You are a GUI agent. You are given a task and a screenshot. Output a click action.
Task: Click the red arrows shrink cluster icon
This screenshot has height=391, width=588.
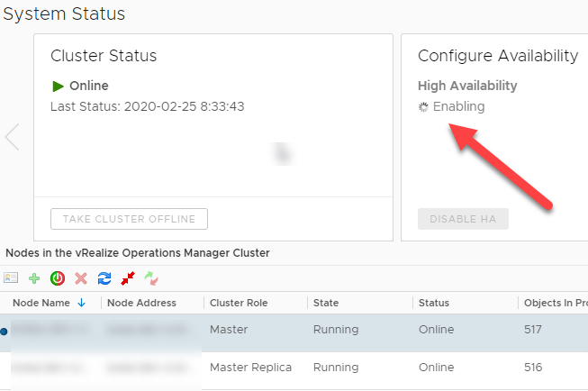click(128, 278)
